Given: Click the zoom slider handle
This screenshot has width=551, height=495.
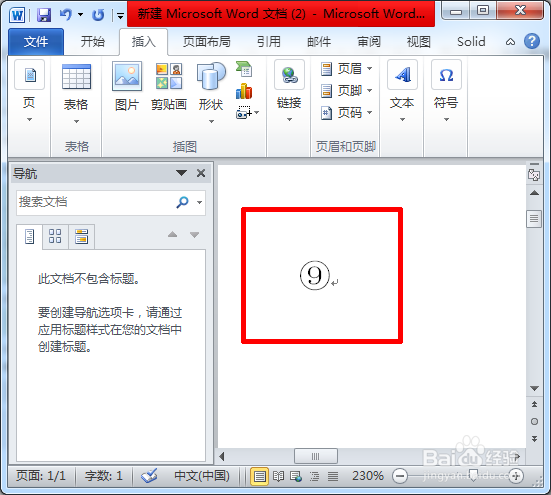Looking at the screenshot, I should (473, 476).
